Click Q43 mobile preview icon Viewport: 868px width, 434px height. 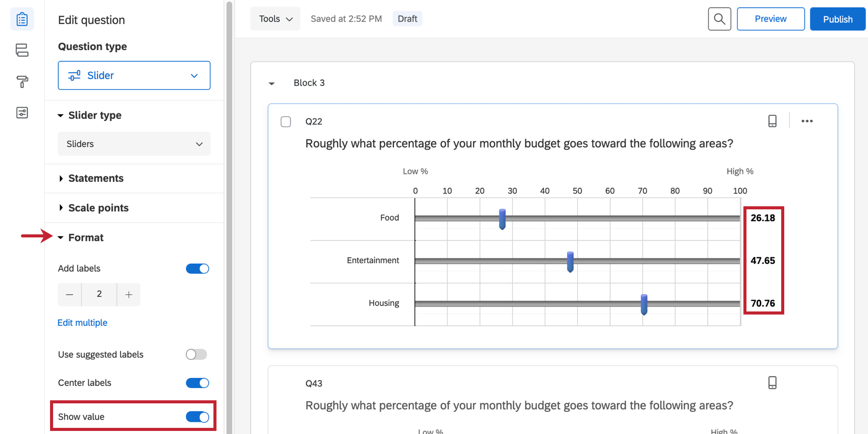pyautogui.click(x=773, y=383)
